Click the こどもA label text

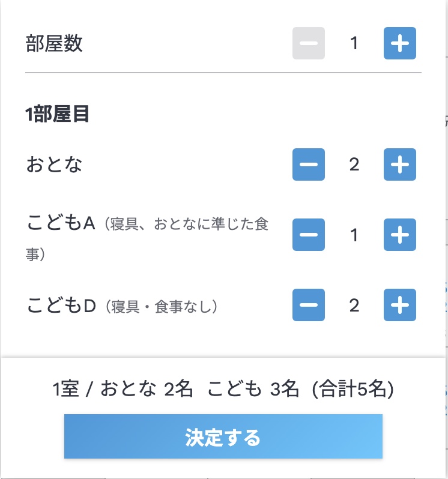tap(61, 224)
